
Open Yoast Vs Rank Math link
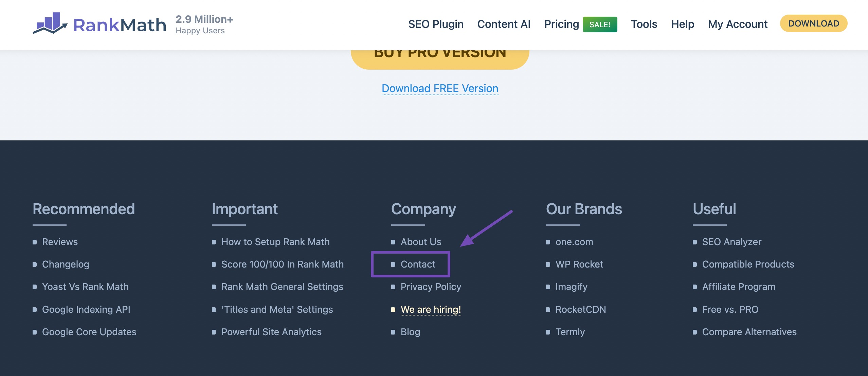[x=85, y=287]
